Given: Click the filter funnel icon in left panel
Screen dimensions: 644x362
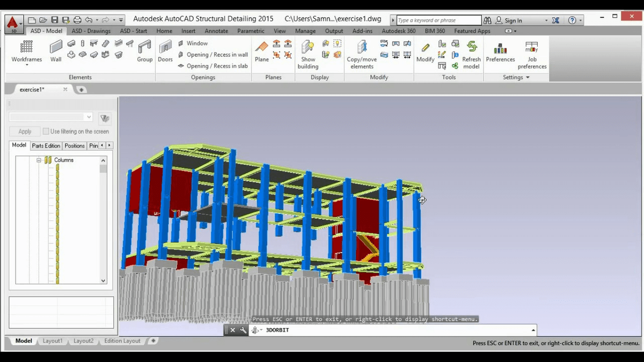Looking at the screenshot, I should tap(105, 118).
